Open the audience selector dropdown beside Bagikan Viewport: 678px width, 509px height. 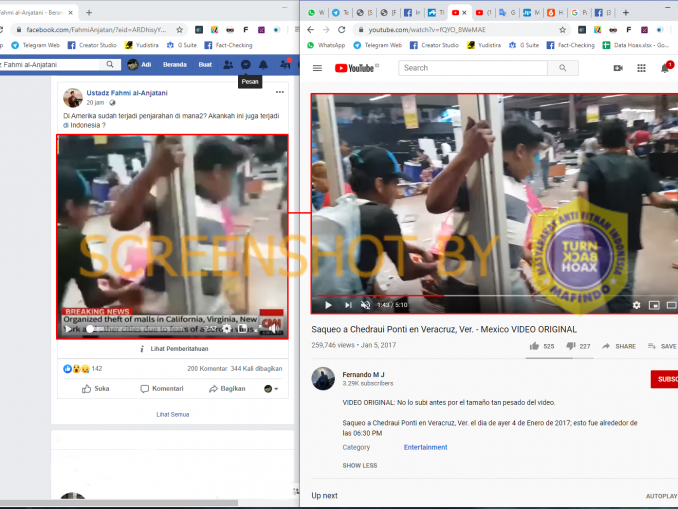point(271,389)
